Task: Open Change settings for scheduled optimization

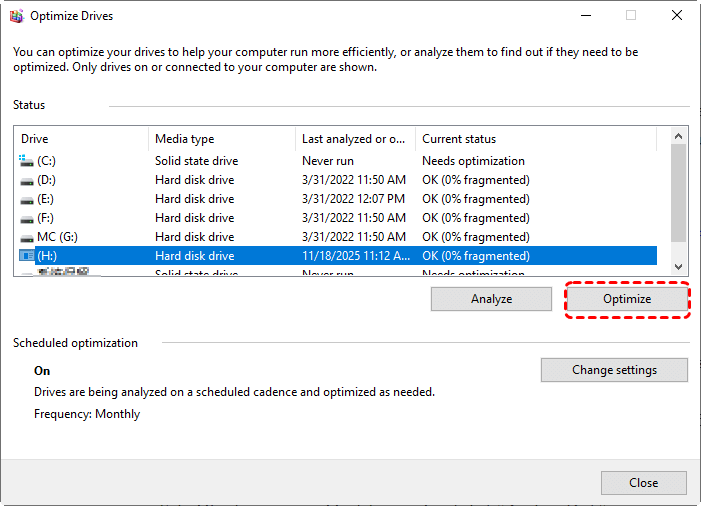Action: pyautogui.click(x=614, y=370)
